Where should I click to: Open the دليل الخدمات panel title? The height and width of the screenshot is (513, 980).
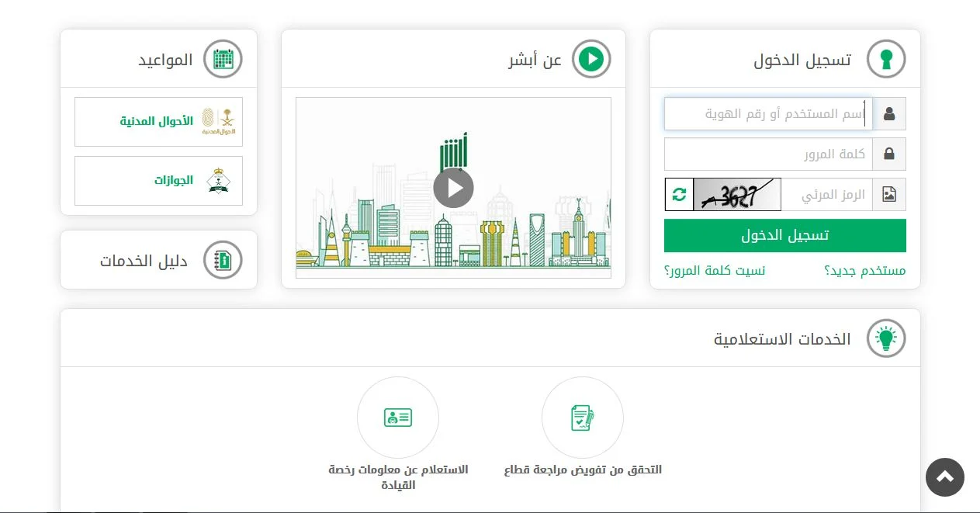(144, 260)
